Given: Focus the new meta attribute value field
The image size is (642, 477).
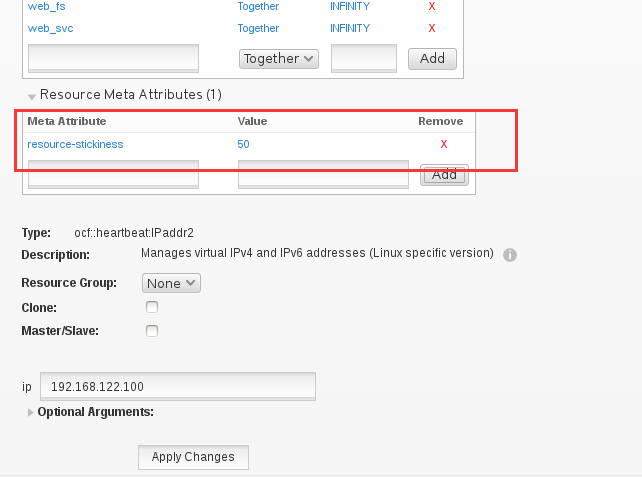Looking at the screenshot, I should click(323, 174).
